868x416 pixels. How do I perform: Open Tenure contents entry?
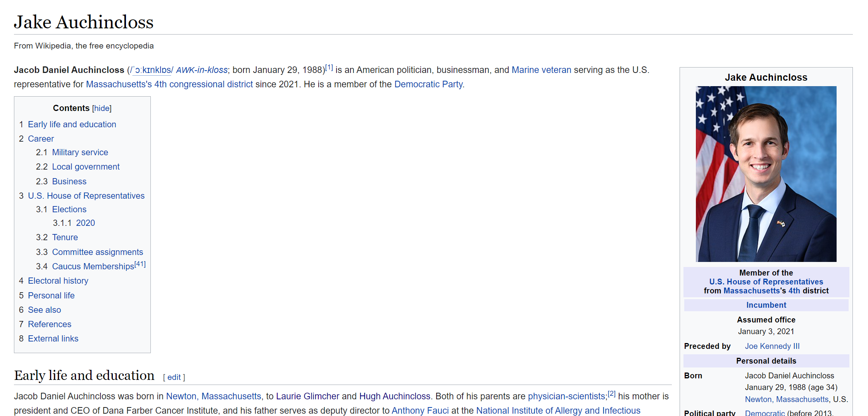[x=65, y=237]
